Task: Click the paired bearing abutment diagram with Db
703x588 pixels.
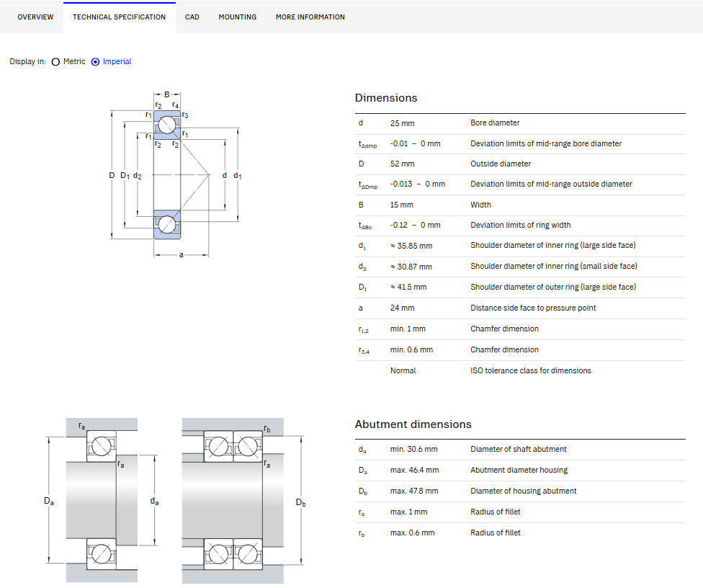Action: (x=244, y=500)
